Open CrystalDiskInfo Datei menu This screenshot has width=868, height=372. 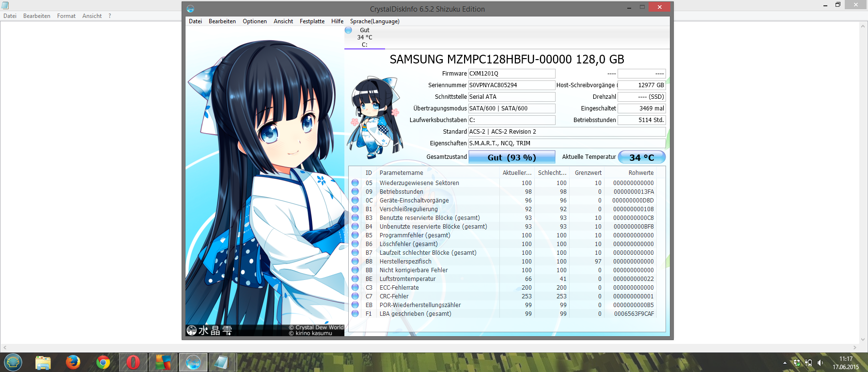point(196,21)
